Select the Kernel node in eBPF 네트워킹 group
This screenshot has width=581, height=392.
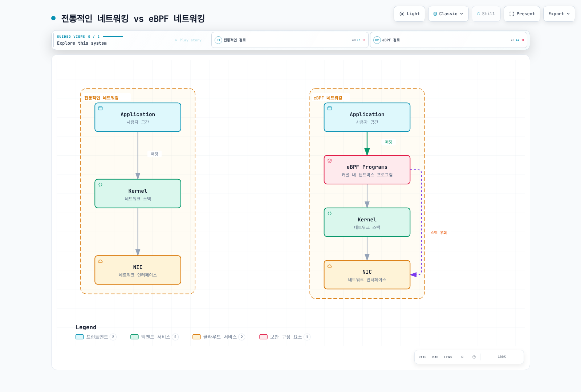(x=367, y=222)
